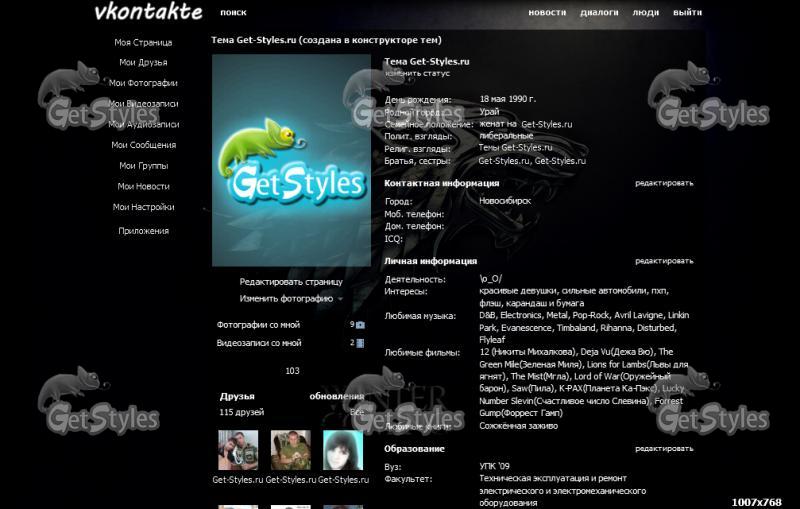Open Мои Аудиозаписи in sidebar
This screenshot has width=800, height=509.
(x=143, y=124)
